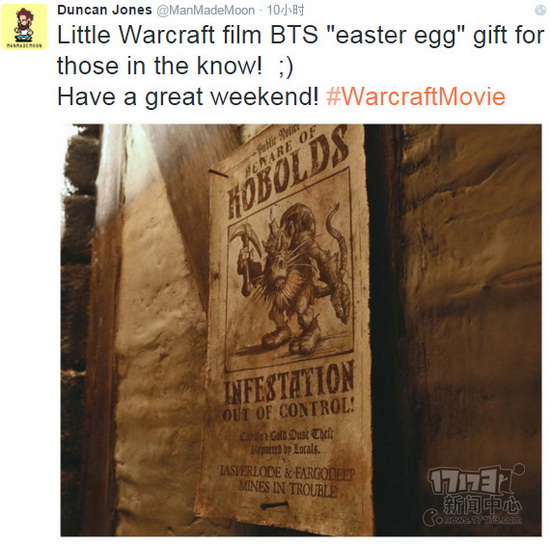The image size is (550, 545).
Task: Click the news.17173.com watermark URL
Action: click(483, 520)
